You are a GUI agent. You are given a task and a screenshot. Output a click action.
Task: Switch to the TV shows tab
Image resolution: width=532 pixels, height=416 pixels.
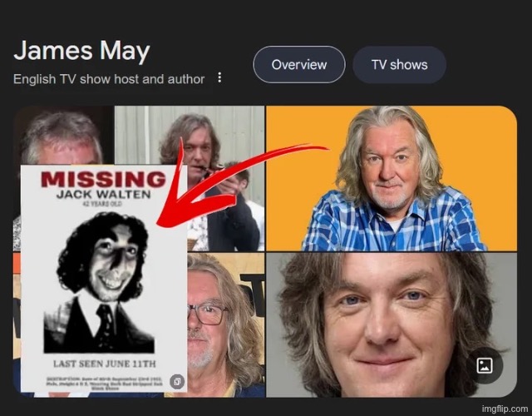[x=399, y=65]
